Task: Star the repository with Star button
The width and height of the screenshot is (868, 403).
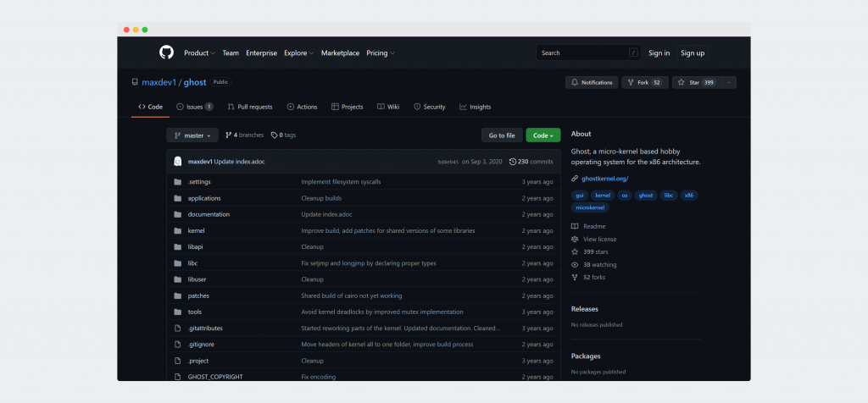Action: (x=697, y=82)
